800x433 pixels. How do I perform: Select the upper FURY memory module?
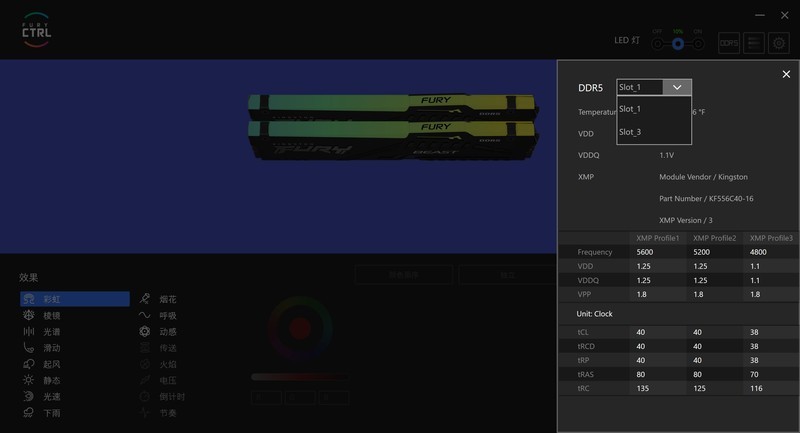(x=392, y=106)
